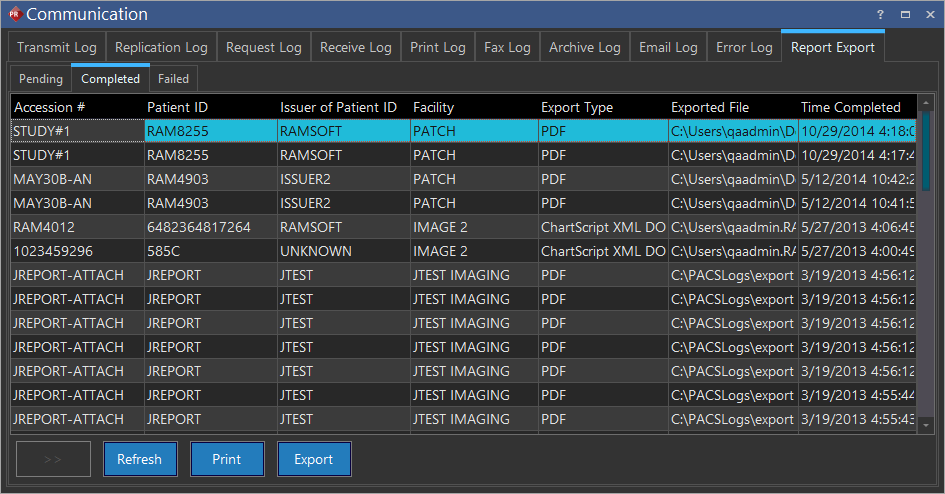Click the help question mark icon
This screenshot has height=494, width=945.
tap(880, 14)
